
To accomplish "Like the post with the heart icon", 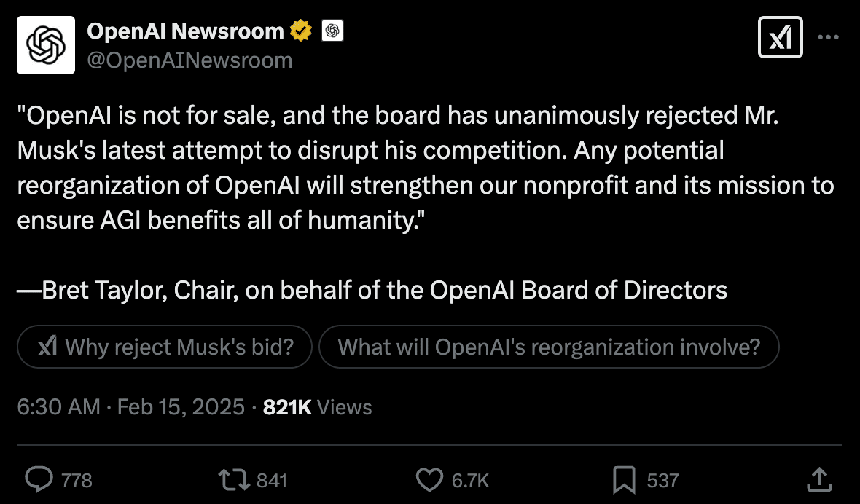I will (429, 479).
